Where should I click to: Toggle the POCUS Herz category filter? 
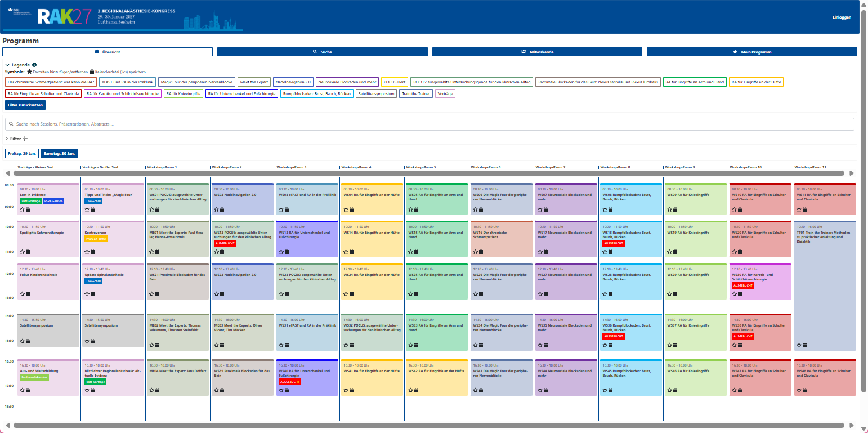coord(395,82)
